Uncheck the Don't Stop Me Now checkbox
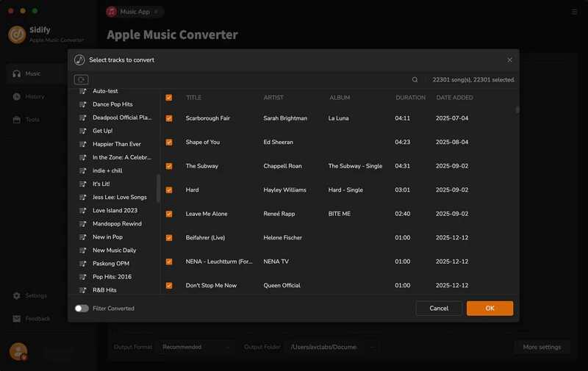588x371 pixels. pos(169,286)
